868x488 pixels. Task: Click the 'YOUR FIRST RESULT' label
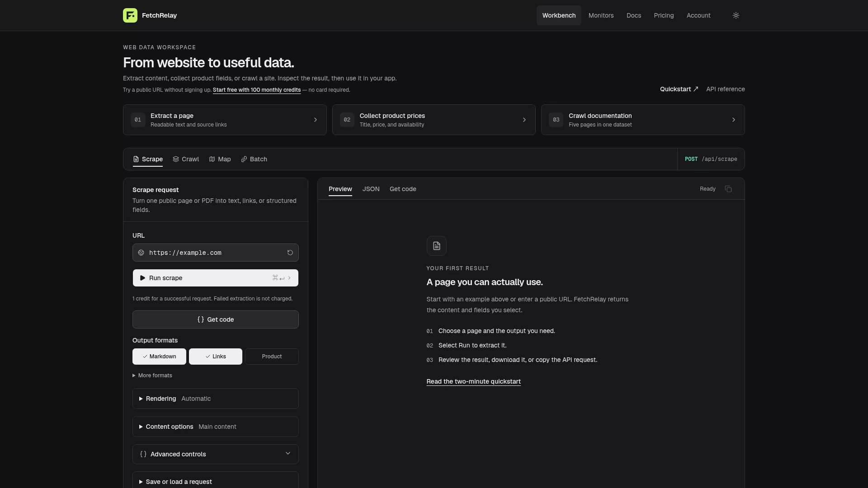[458, 268]
